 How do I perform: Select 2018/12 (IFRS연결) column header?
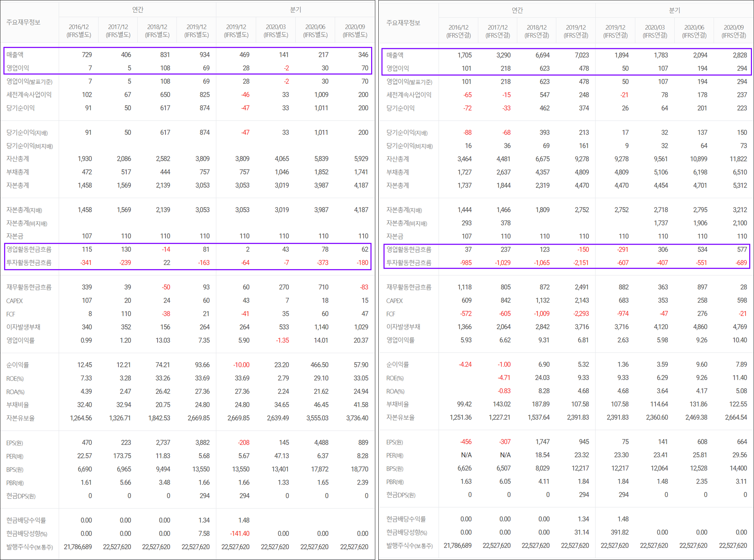537,31
